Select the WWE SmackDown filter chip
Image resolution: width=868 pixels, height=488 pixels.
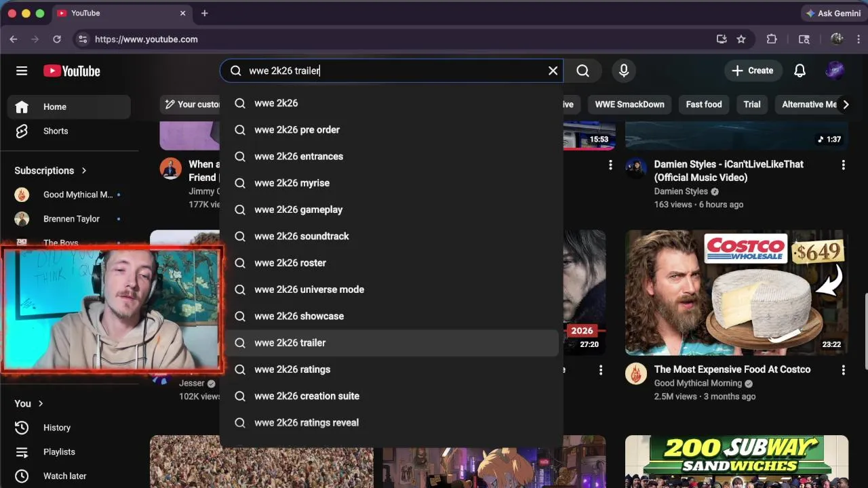point(629,104)
